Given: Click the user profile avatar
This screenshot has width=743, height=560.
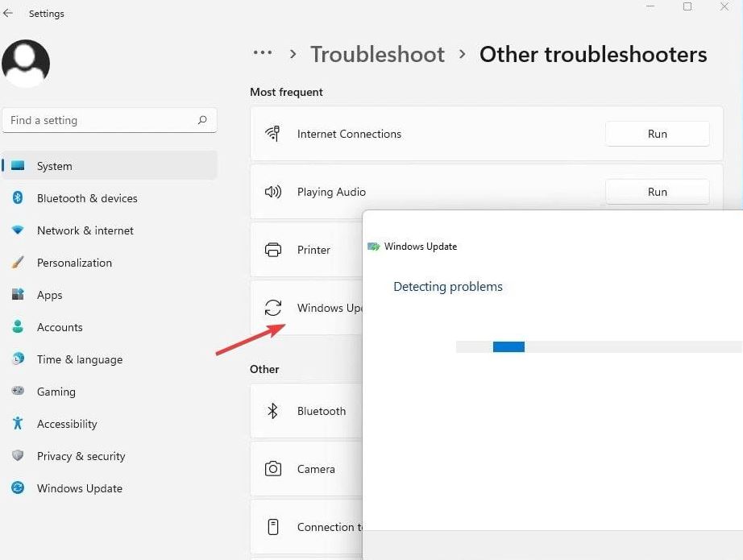Looking at the screenshot, I should 26,64.
